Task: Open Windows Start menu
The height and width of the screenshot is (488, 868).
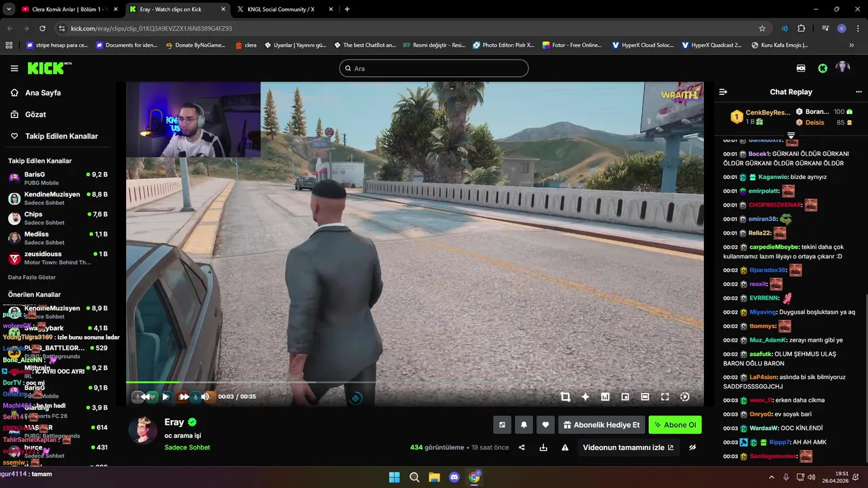Action: point(394,477)
